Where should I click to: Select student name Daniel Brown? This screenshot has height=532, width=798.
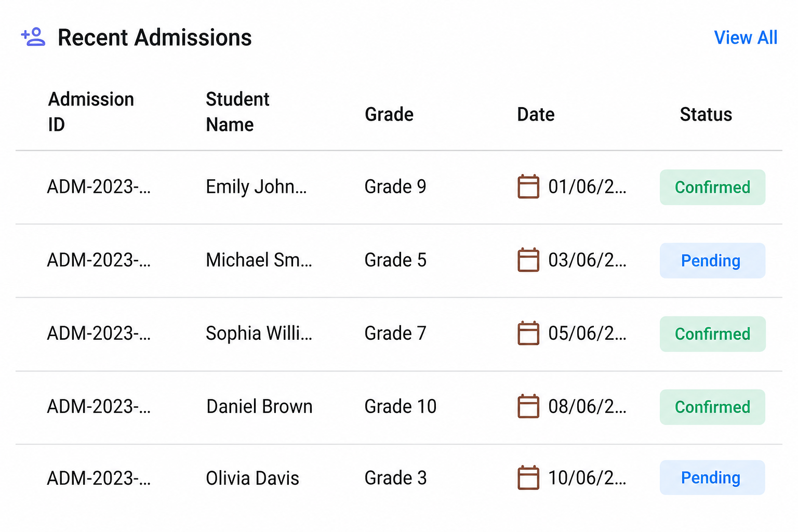pos(259,406)
